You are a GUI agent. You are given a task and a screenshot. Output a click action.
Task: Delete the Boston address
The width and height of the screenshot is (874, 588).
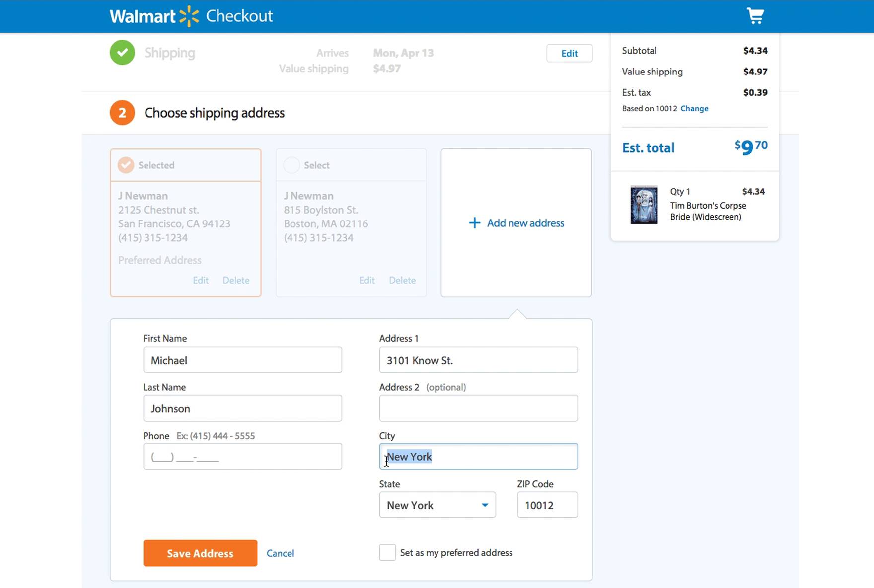pyautogui.click(x=402, y=280)
